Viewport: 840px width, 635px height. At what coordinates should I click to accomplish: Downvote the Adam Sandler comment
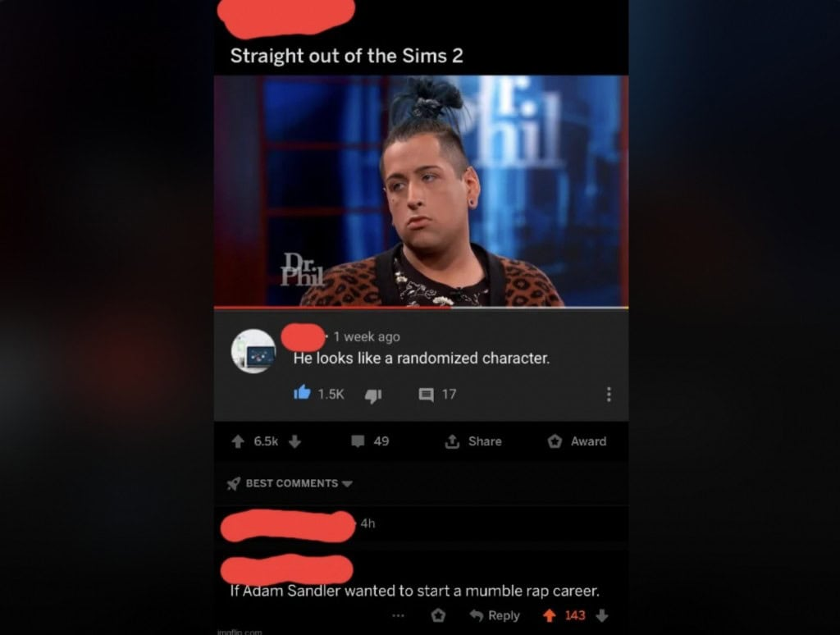click(x=602, y=615)
